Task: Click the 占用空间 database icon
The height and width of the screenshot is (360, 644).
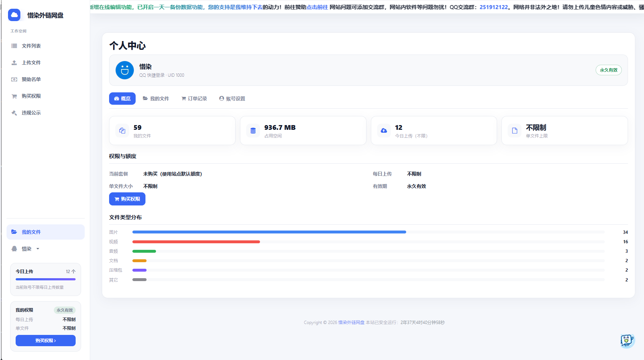Action: click(253, 131)
